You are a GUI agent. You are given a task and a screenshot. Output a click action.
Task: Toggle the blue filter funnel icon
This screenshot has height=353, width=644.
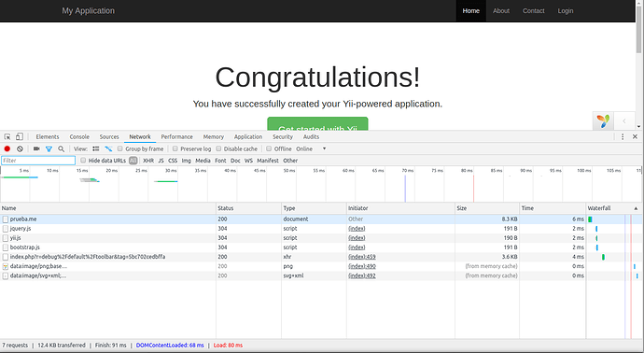coord(49,148)
